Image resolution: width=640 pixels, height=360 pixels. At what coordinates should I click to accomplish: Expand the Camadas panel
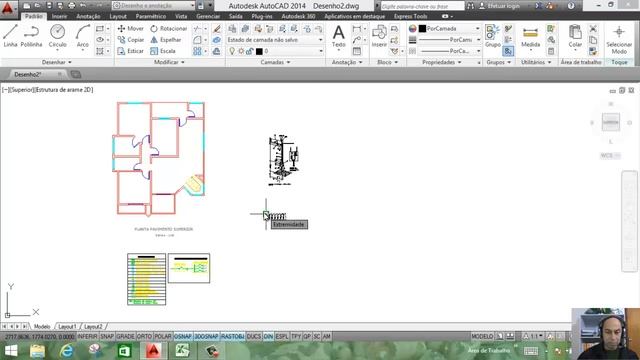(275, 62)
